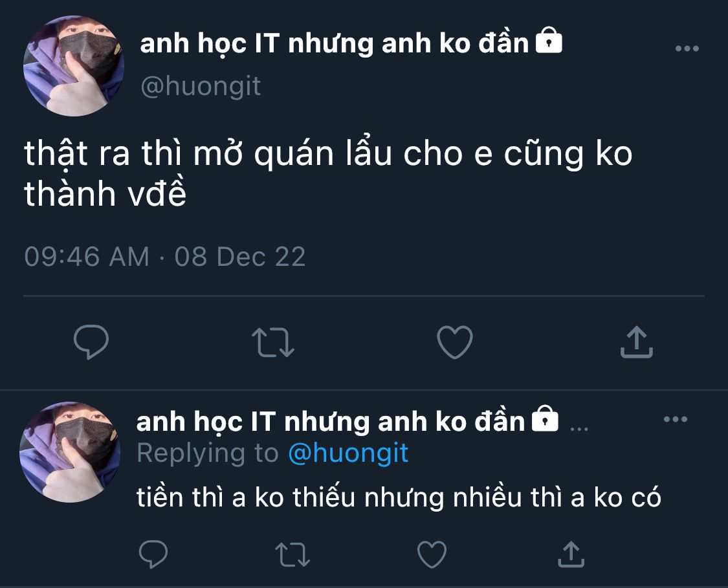This screenshot has width=728, height=588.
Task: Like the reply tweet
Action: point(432,554)
